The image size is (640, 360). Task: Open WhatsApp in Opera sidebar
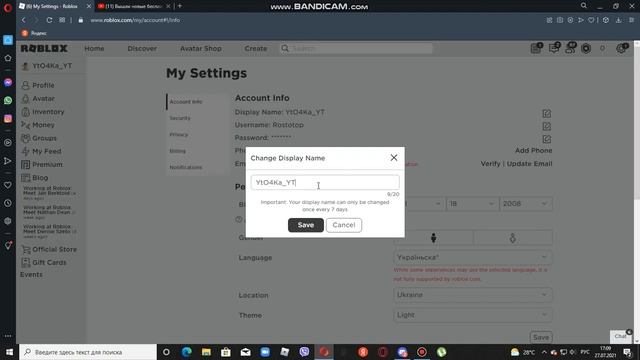[8, 100]
